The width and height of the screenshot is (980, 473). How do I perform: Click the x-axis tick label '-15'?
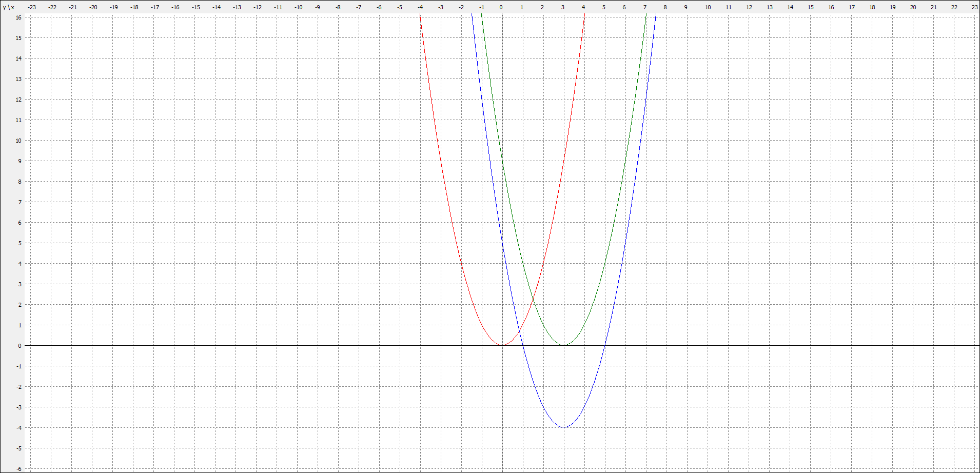click(x=195, y=7)
